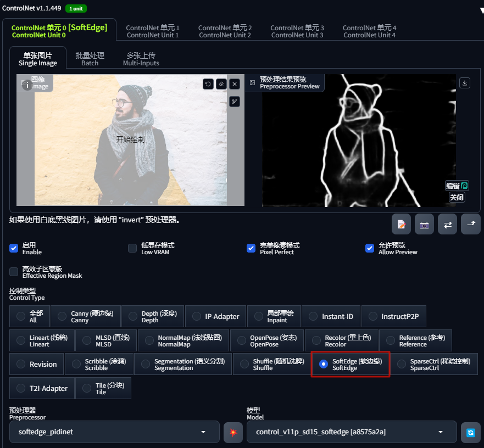Open the Single Image tab
The image size is (484, 448).
[38, 59]
